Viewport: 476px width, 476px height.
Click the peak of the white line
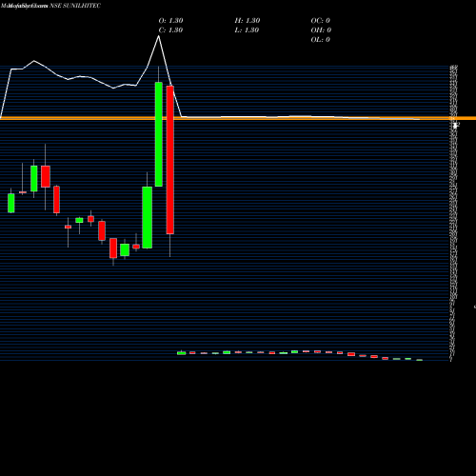click(x=159, y=36)
